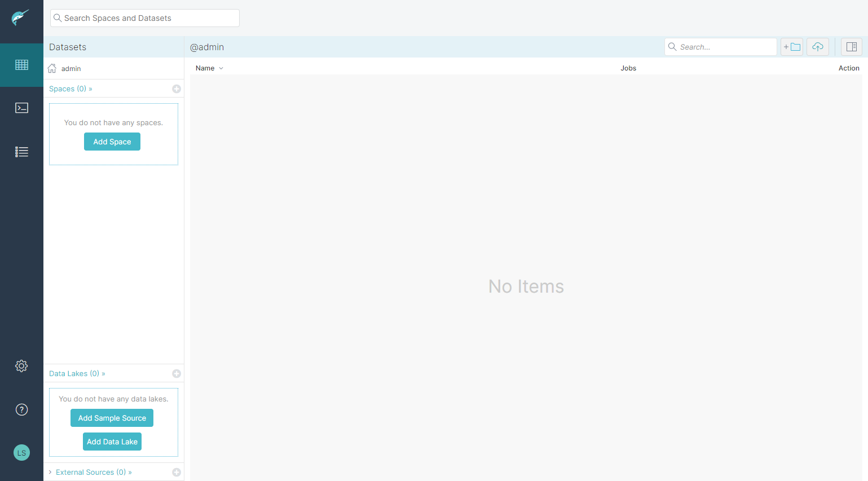The height and width of the screenshot is (481, 868).
Task: Open the Name column sort dropdown
Action: [221, 68]
